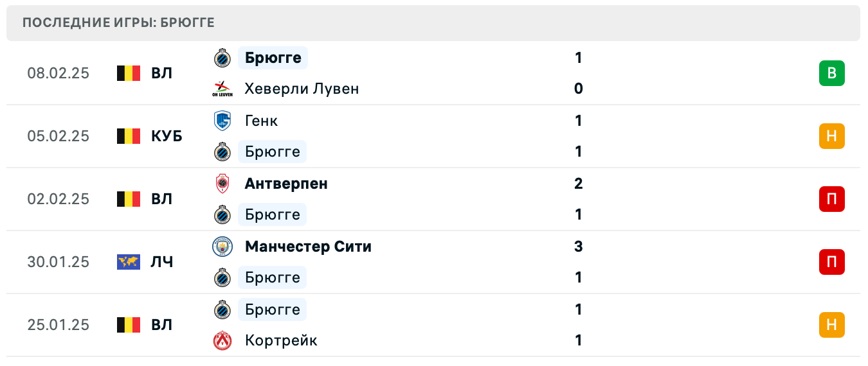Open team page for Манчестер Сити

(x=308, y=247)
